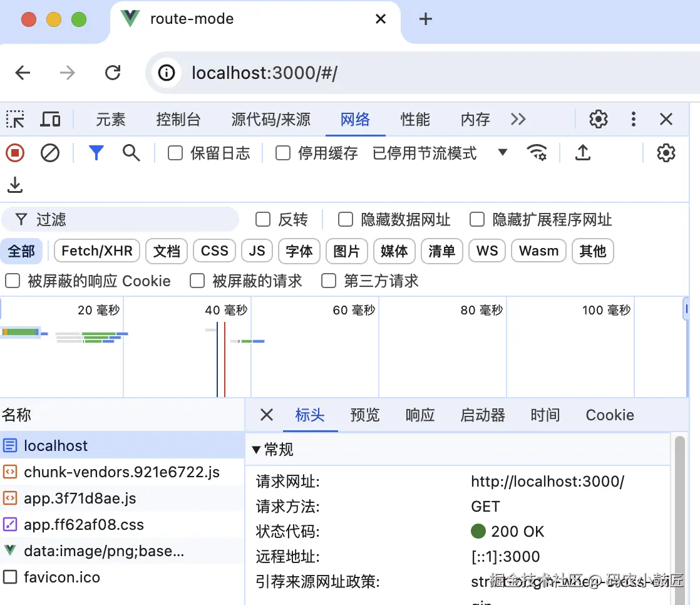This screenshot has width=700, height=605.
Task: Go back in browser history
Action: point(23,73)
